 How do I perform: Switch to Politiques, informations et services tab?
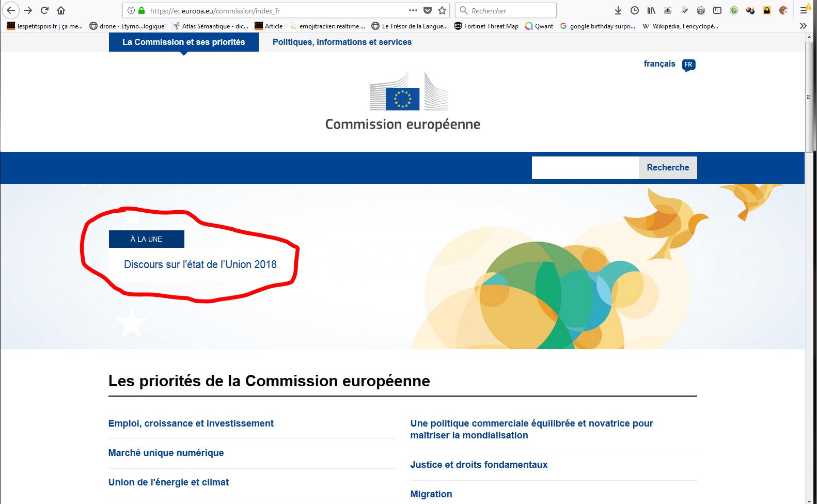(x=342, y=42)
